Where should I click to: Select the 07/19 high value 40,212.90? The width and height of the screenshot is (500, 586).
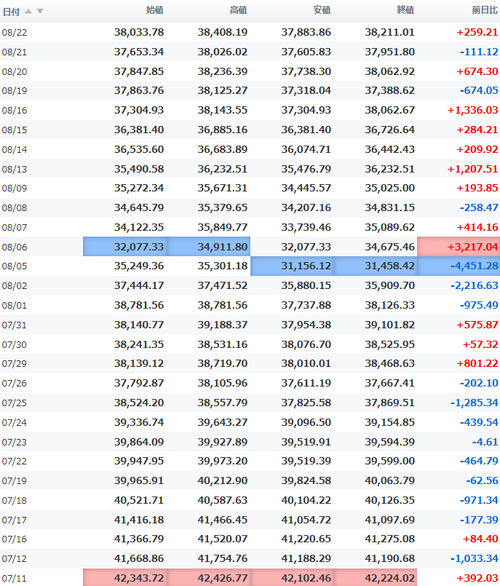point(222,481)
